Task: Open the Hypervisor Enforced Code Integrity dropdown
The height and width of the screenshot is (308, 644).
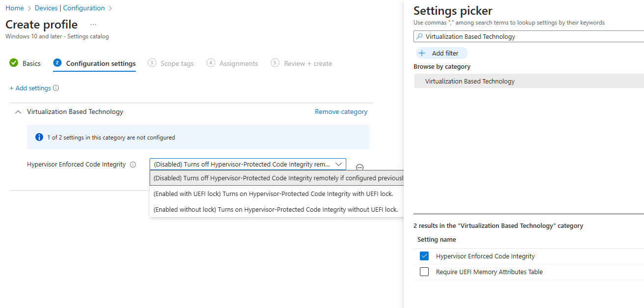Action: tap(248, 164)
